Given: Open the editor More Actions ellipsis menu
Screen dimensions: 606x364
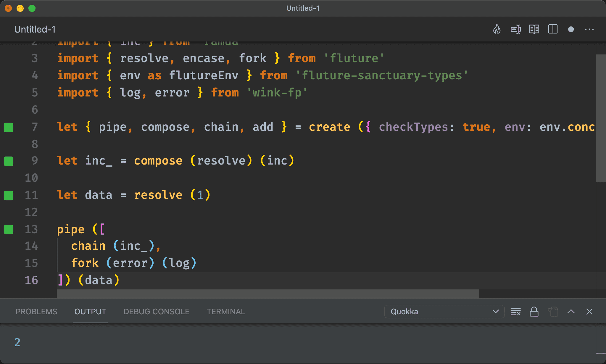Looking at the screenshot, I should (x=589, y=29).
